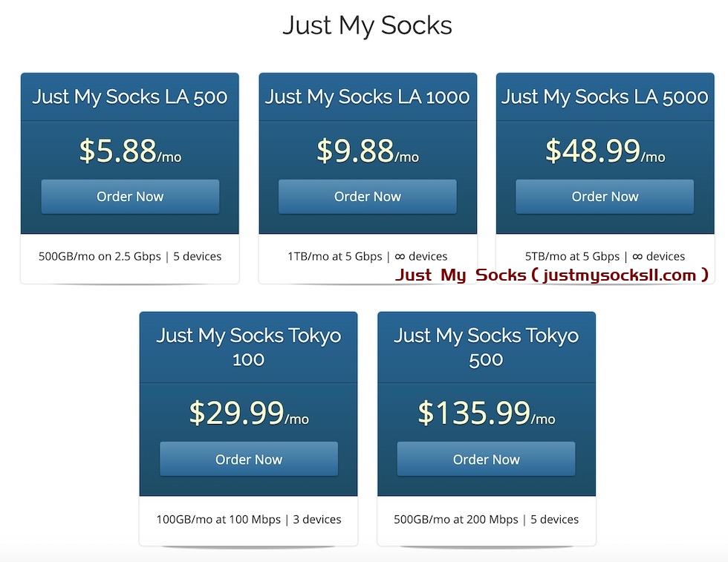Click the 100GB/mo at 100 Mbps spec text

[x=248, y=520]
